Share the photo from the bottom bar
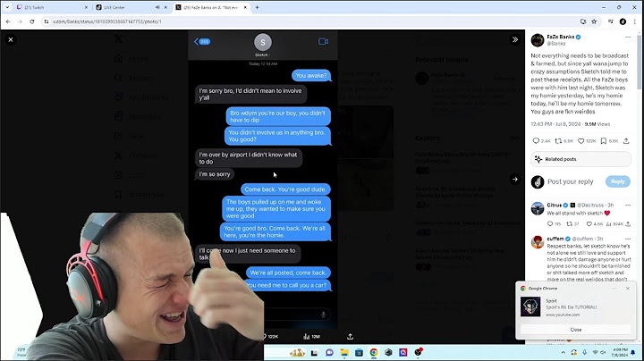 350,336
